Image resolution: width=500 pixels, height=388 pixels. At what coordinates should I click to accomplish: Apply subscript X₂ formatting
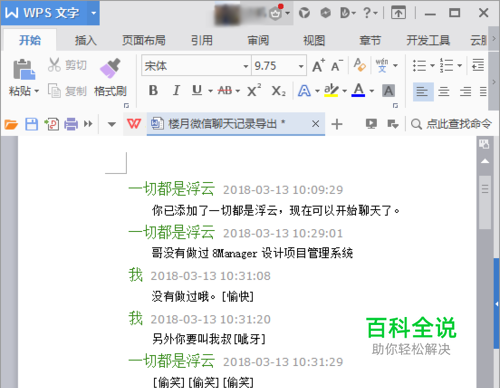click(x=278, y=91)
